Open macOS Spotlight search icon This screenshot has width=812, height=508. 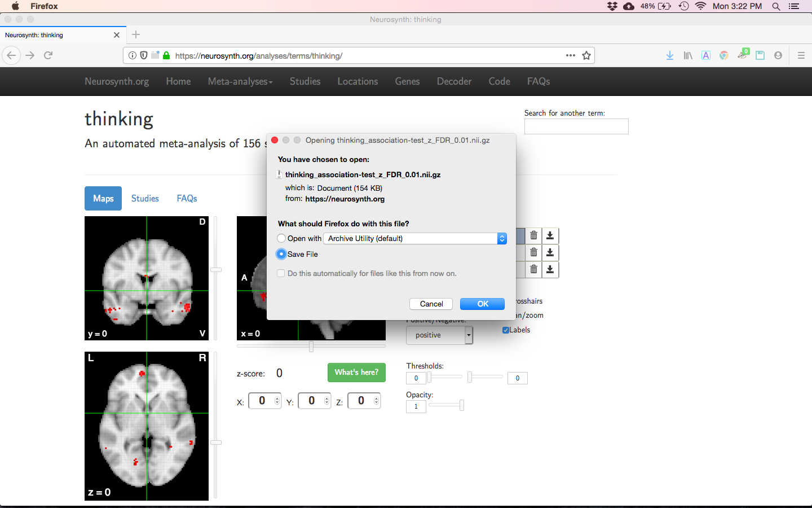[776, 6]
